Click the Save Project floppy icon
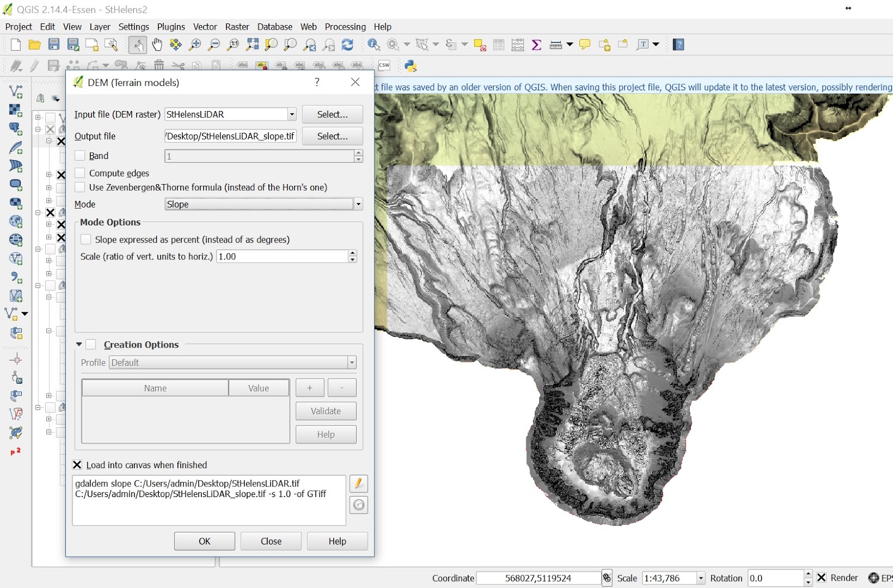893x588 pixels. (54, 45)
